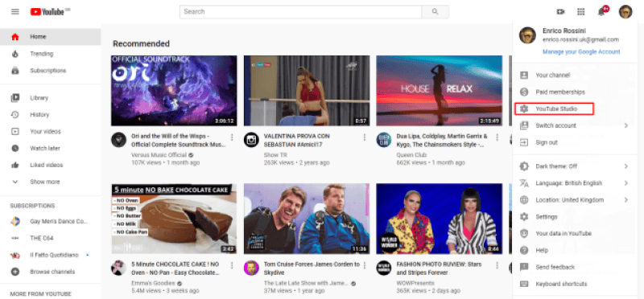Expand Language: British English option
Viewport: 644px width, 299px height.
tap(575, 183)
